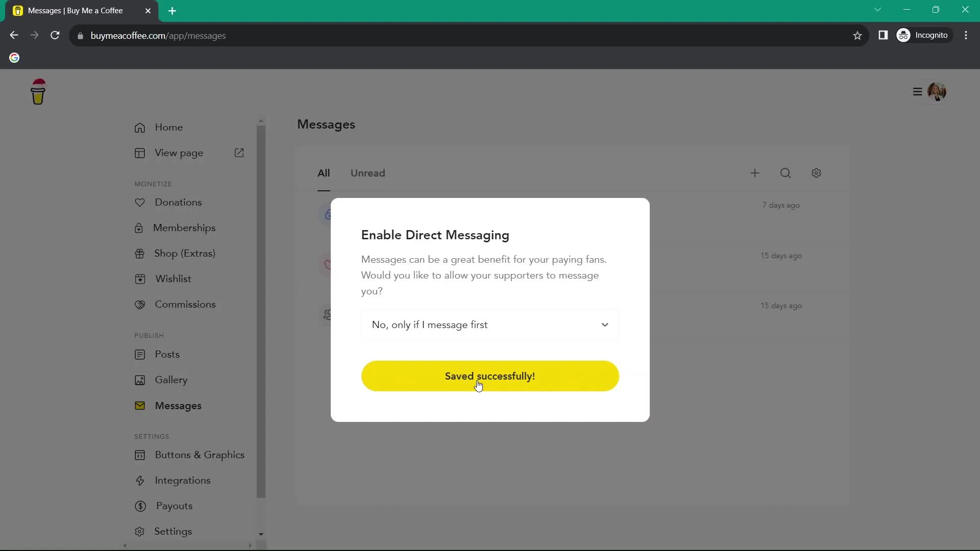
Task: Click Saved successfully button
Action: tap(490, 376)
